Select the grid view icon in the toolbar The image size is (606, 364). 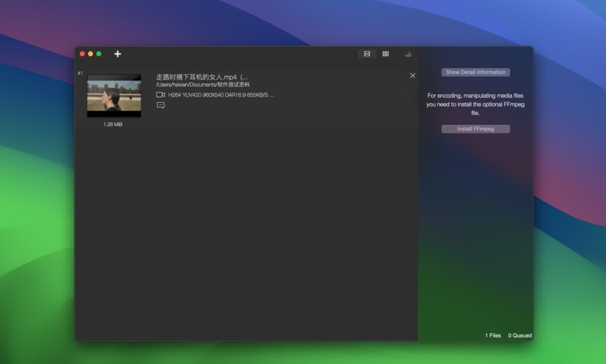[x=385, y=54]
